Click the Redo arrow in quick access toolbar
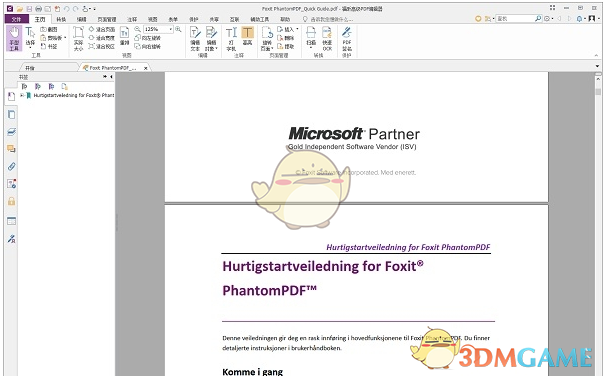Viewport: 603px width, 376px height. pos(75,8)
